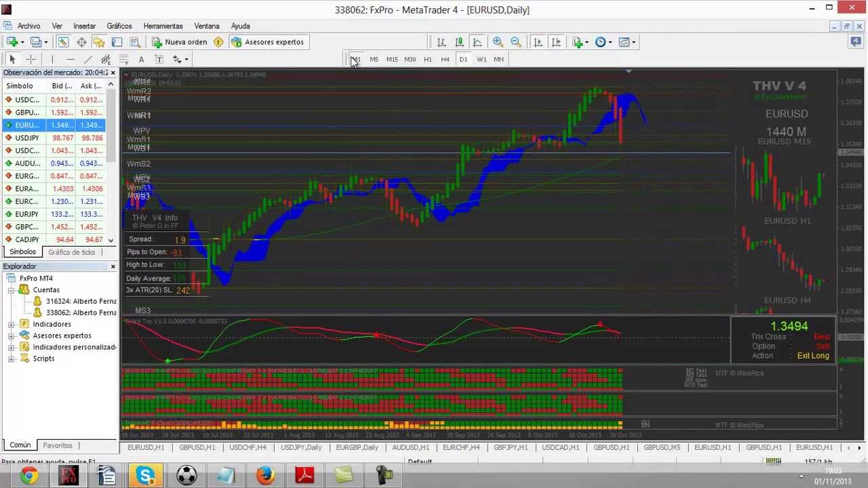Open the Profiles dropdown arrow
868x488 pixels.
click(45, 42)
